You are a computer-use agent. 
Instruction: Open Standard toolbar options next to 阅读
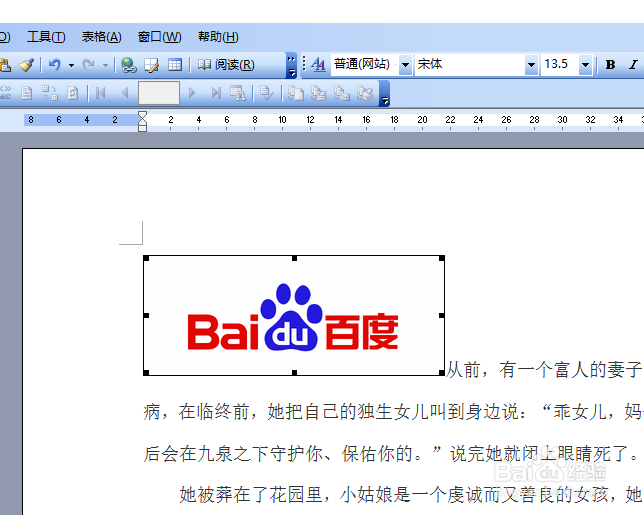pos(291,66)
